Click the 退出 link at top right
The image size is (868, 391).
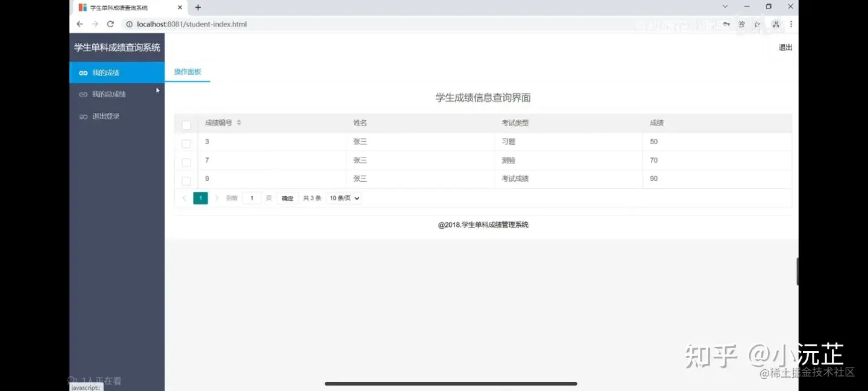[x=785, y=47]
